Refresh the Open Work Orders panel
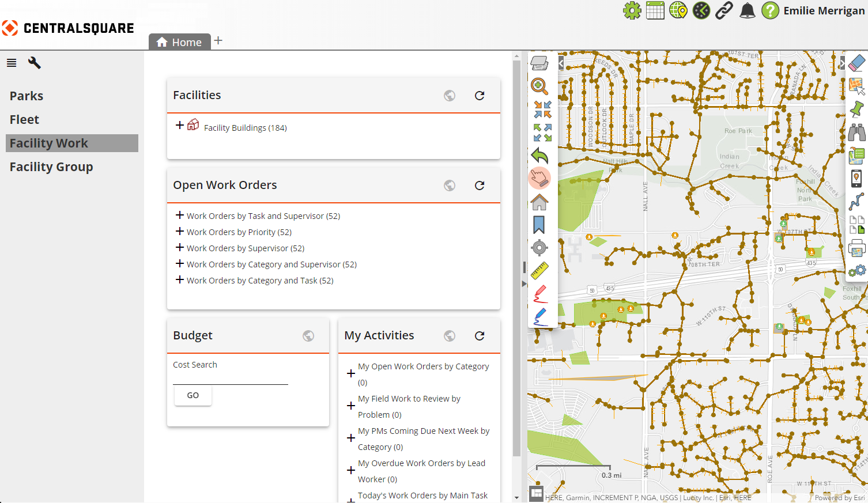868x503 pixels. (480, 186)
